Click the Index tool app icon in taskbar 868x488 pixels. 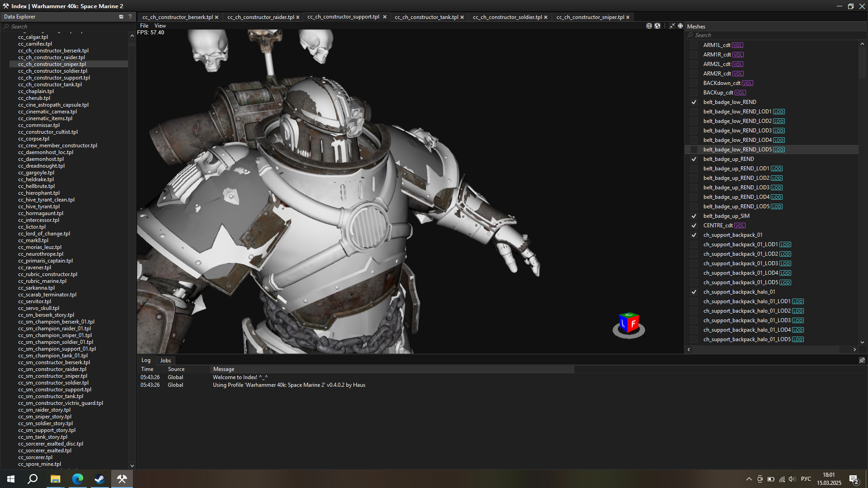[122, 479]
